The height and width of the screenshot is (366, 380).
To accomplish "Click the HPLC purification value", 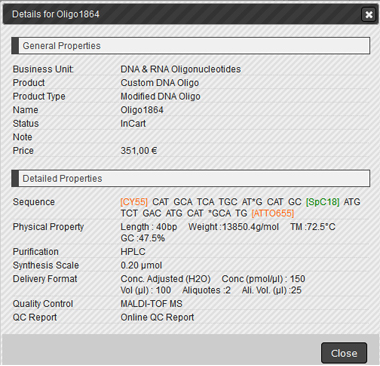I will (133, 252).
